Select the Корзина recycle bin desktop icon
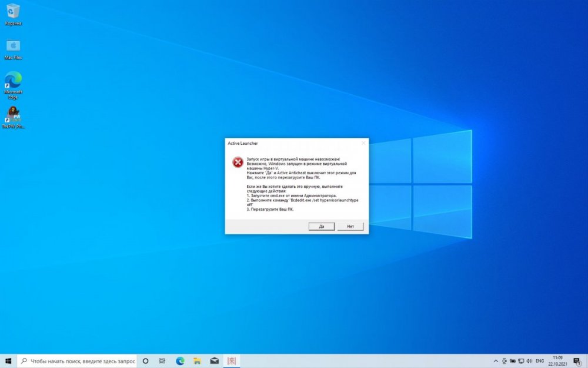The height and width of the screenshot is (368, 588). (13, 13)
